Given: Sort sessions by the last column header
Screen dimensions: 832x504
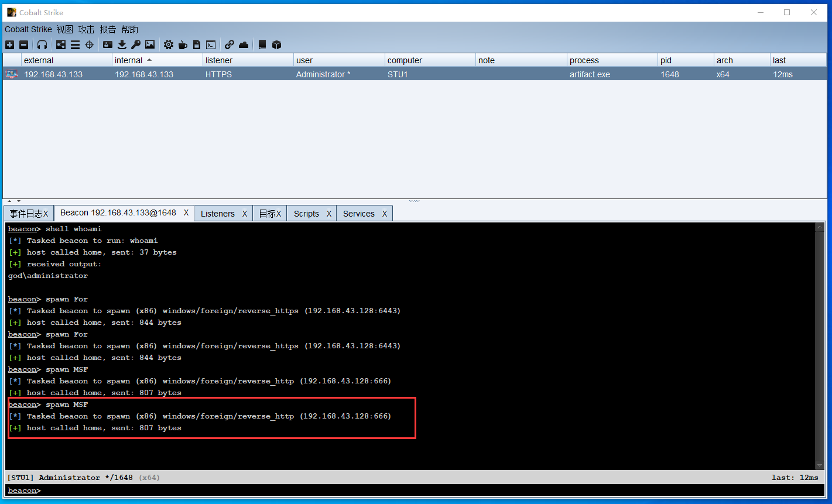Looking at the screenshot, I should pyautogui.click(x=798, y=60).
